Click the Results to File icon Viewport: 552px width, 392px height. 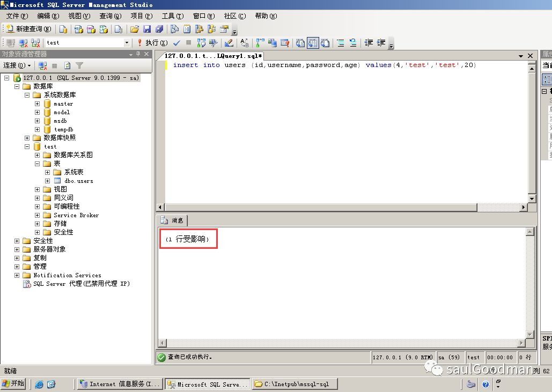[325, 42]
